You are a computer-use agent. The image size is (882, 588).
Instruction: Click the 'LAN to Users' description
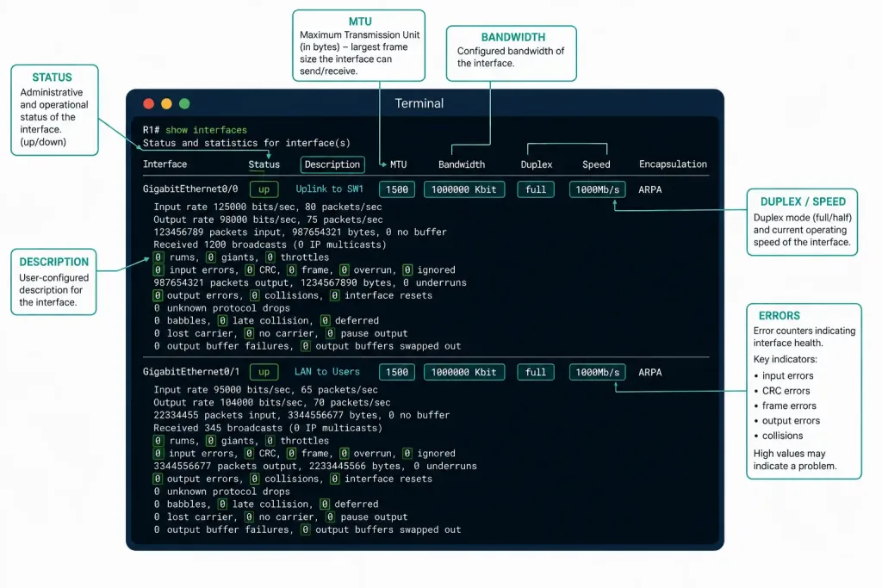point(326,372)
